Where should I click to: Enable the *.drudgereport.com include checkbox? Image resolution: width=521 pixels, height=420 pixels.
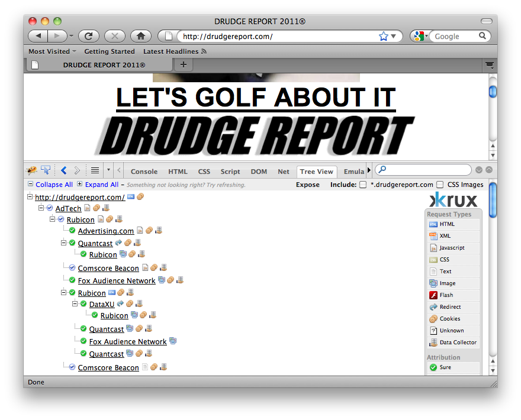pos(363,185)
